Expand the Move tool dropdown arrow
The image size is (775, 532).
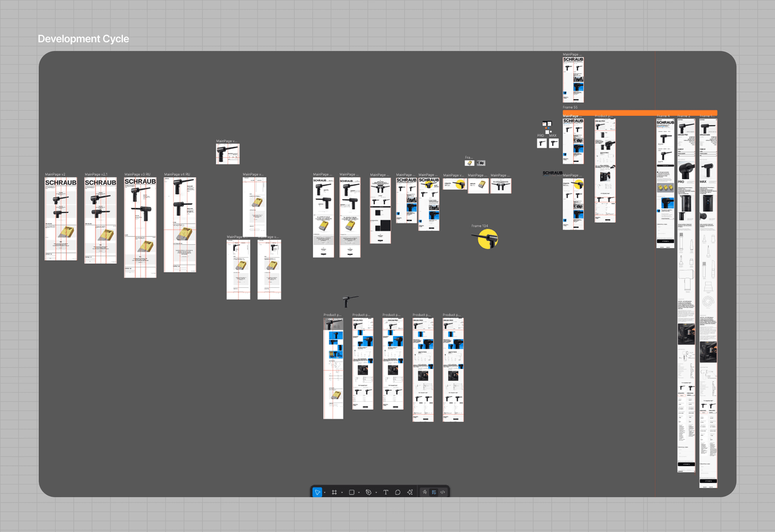coord(325,493)
